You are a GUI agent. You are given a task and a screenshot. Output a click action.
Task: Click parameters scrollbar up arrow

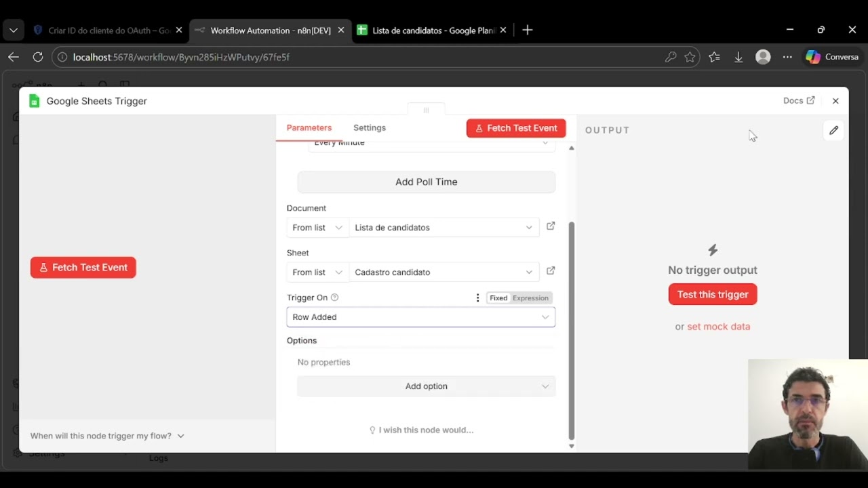571,148
